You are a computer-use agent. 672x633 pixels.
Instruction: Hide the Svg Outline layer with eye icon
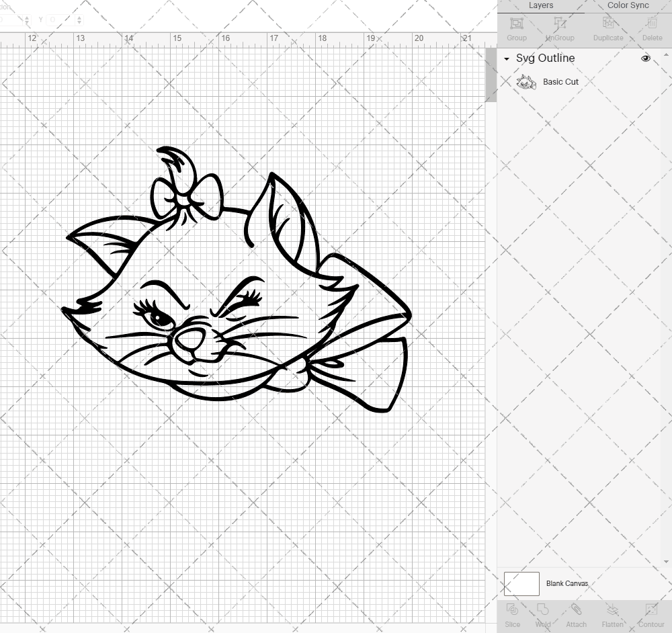click(645, 58)
